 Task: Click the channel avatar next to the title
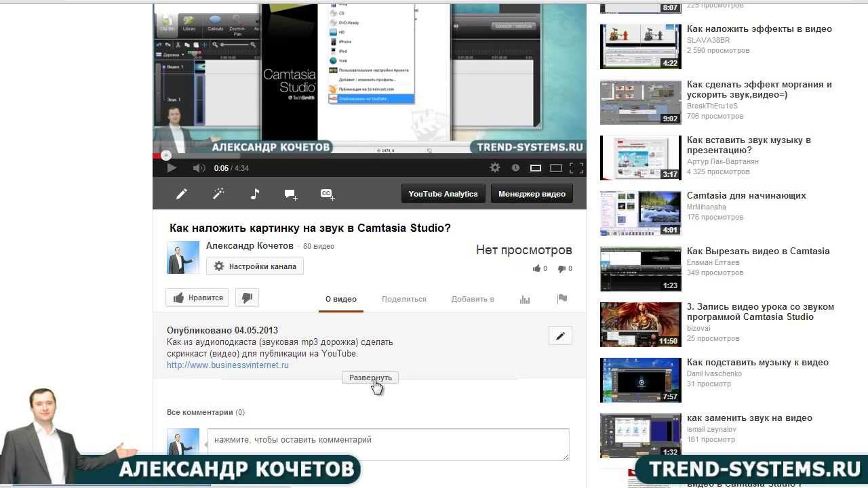[x=183, y=257]
